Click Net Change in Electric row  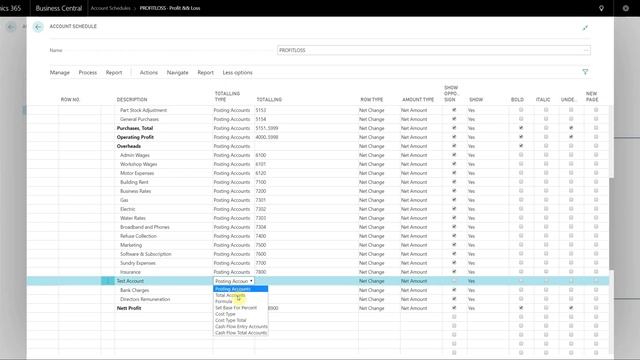371,209
